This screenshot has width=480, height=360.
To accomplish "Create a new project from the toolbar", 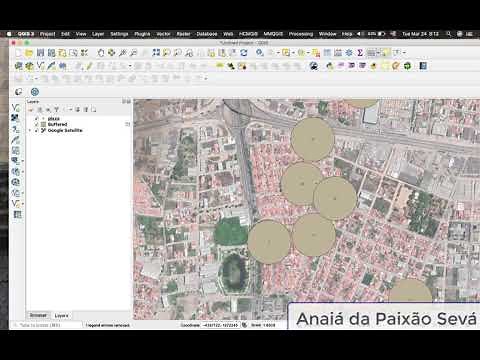I will (x=19, y=53).
